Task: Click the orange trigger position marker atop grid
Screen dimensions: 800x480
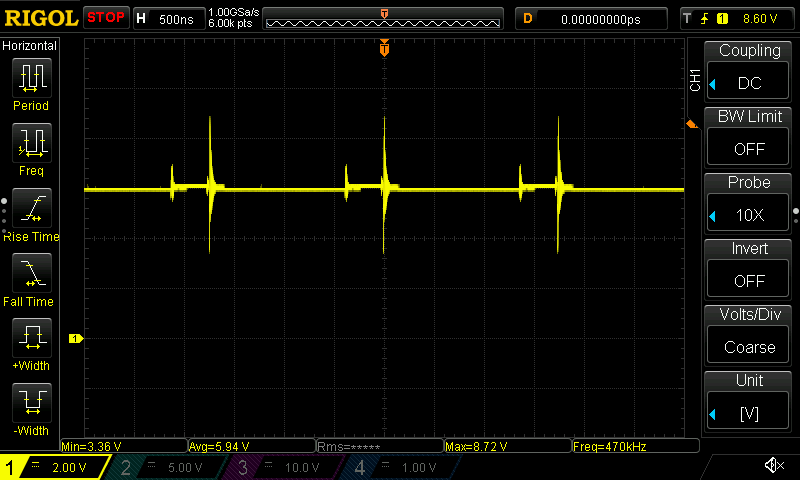Action: pyautogui.click(x=384, y=48)
